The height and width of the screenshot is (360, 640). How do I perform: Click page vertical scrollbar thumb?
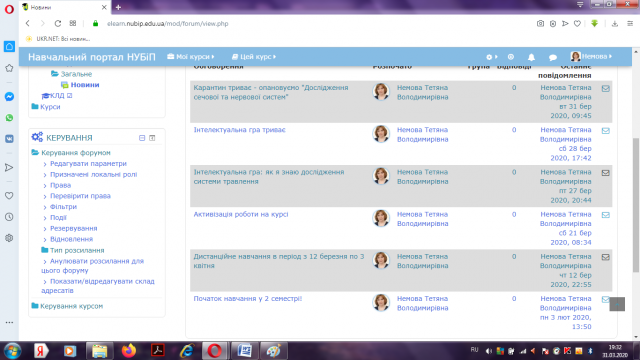(x=636, y=205)
